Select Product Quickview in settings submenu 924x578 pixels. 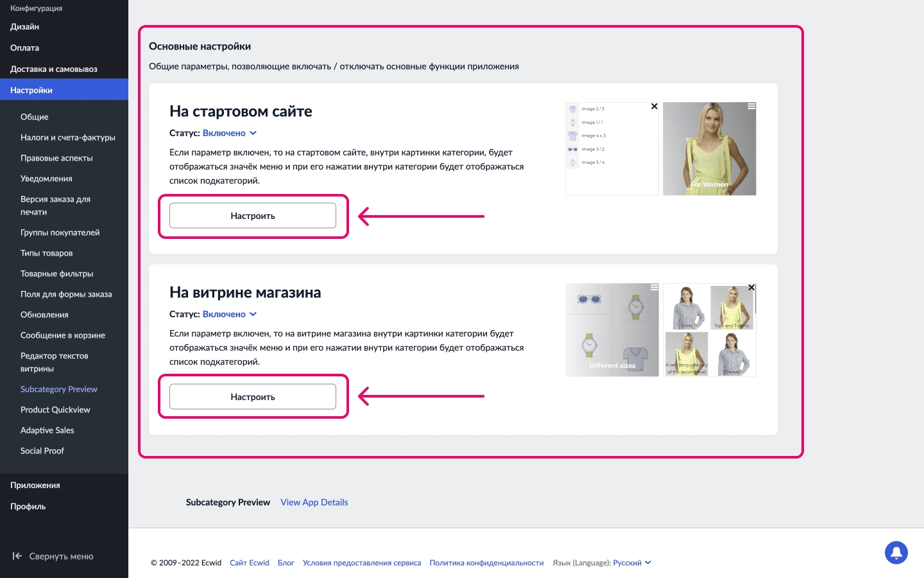pos(55,410)
